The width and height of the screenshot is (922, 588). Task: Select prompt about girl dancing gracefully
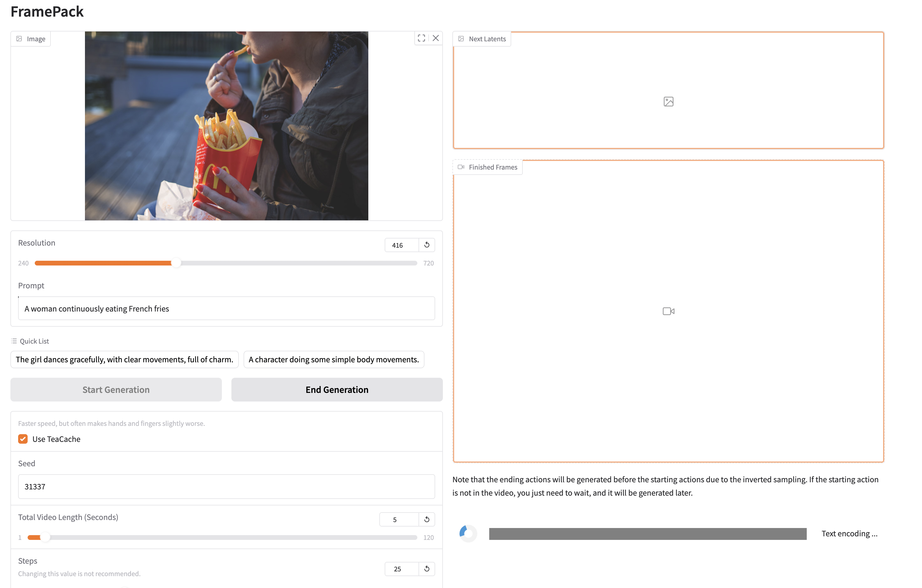124,359
